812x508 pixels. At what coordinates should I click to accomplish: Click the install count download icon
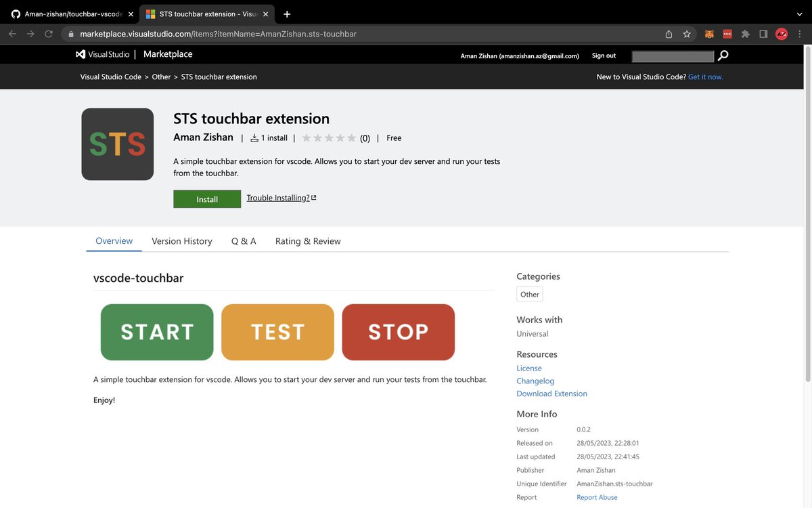(254, 137)
